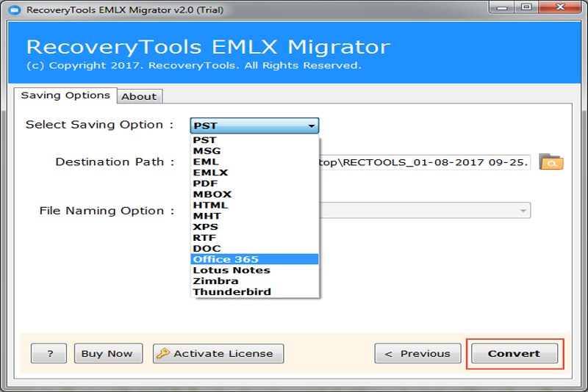Open help with the ? button
Viewport: 588px width, 392px height.
coord(49,353)
